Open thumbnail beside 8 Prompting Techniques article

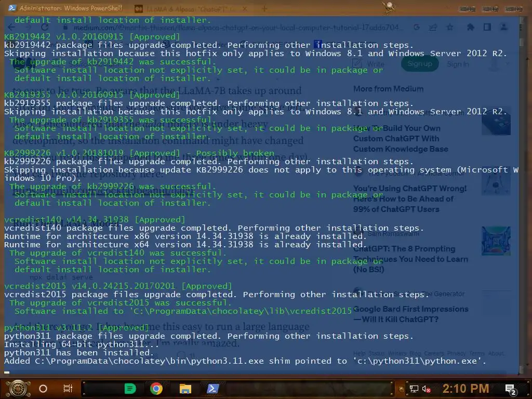496,241
